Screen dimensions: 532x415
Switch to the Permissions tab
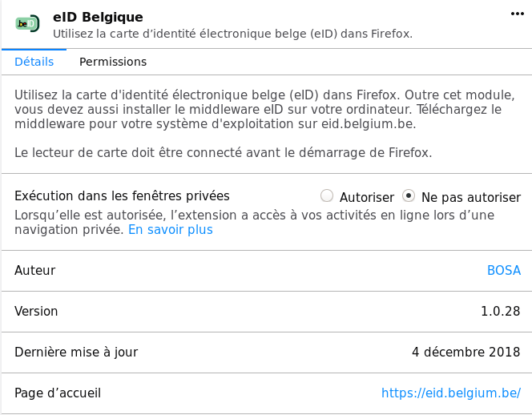[x=113, y=62]
